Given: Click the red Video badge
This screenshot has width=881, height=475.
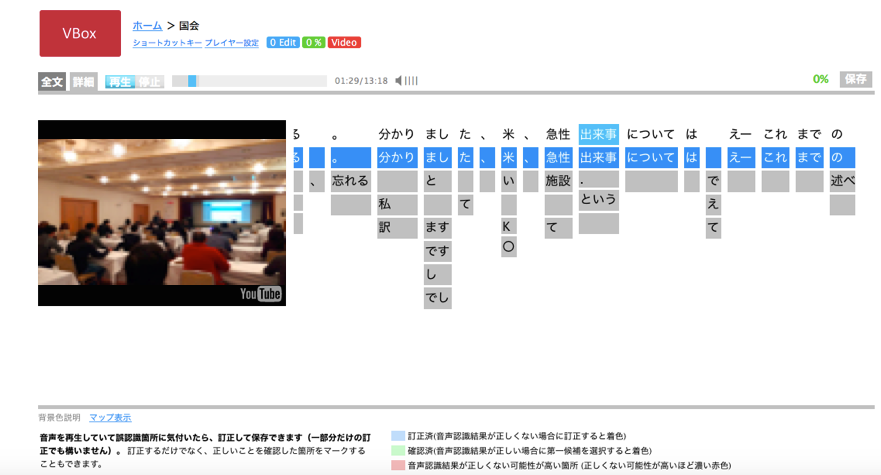Looking at the screenshot, I should pos(344,43).
